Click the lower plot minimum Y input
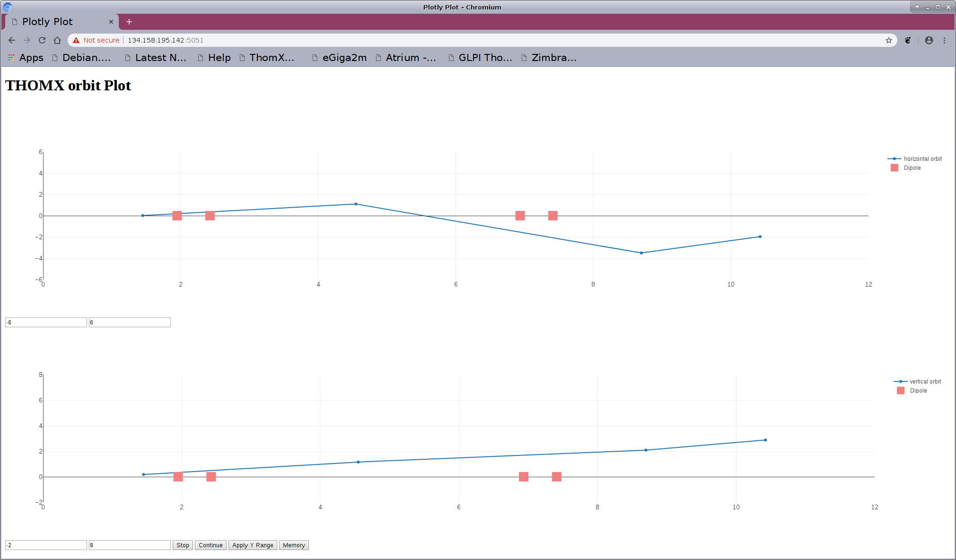The image size is (956, 560). click(x=46, y=545)
